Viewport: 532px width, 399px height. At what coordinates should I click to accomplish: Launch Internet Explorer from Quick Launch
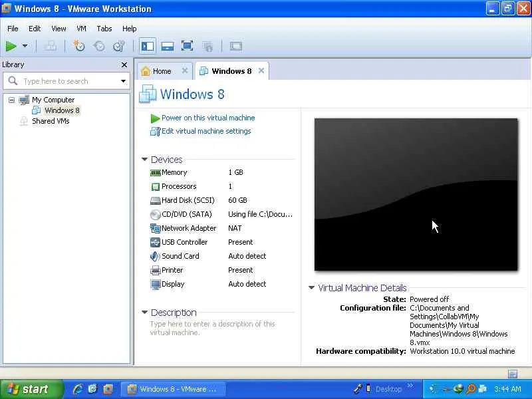77,389
